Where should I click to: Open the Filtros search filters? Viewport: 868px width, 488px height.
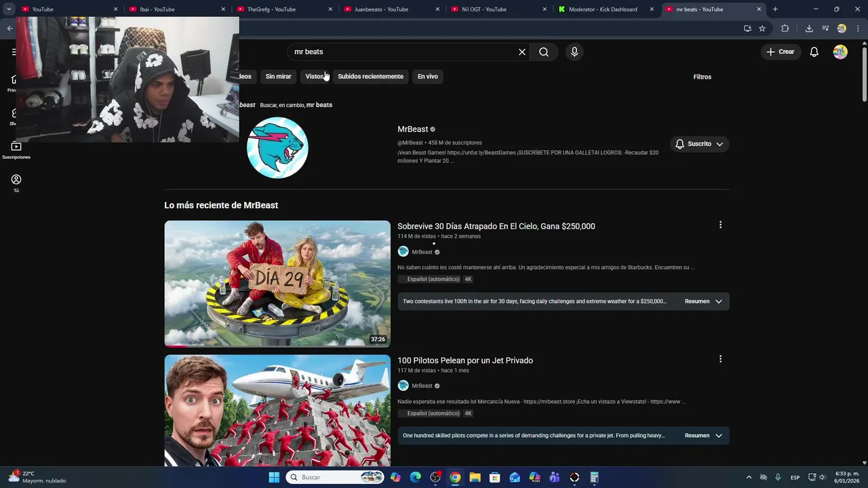tap(702, 77)
